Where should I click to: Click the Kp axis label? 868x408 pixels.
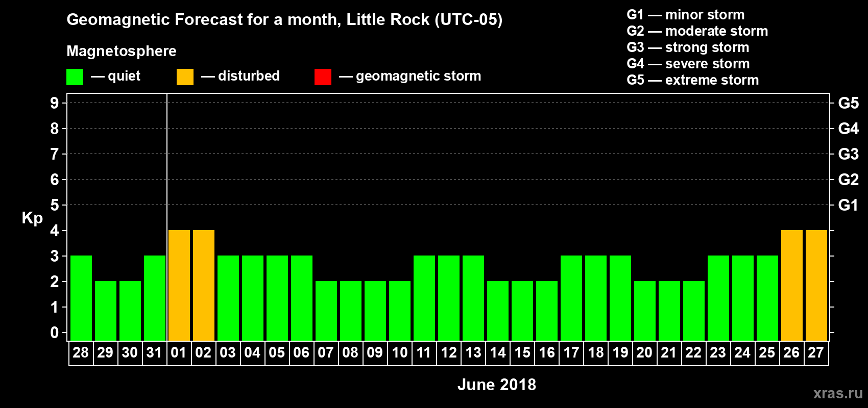point(32,218)
